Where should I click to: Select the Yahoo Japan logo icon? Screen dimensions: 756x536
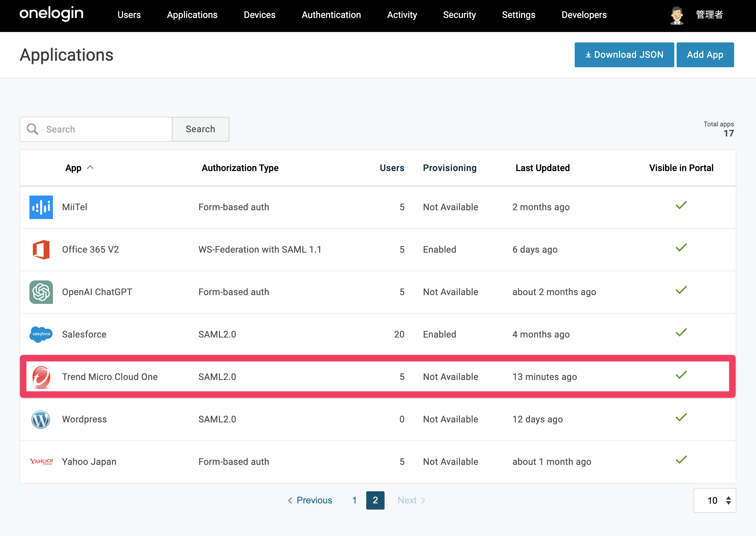coord(41,462)
